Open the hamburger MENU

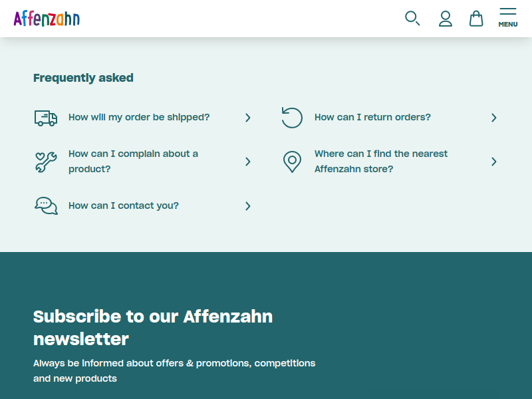(x=508, y=18)
